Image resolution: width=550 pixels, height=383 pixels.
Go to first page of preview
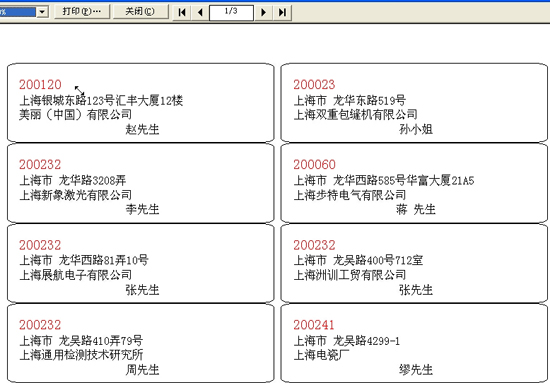point(182,12)
